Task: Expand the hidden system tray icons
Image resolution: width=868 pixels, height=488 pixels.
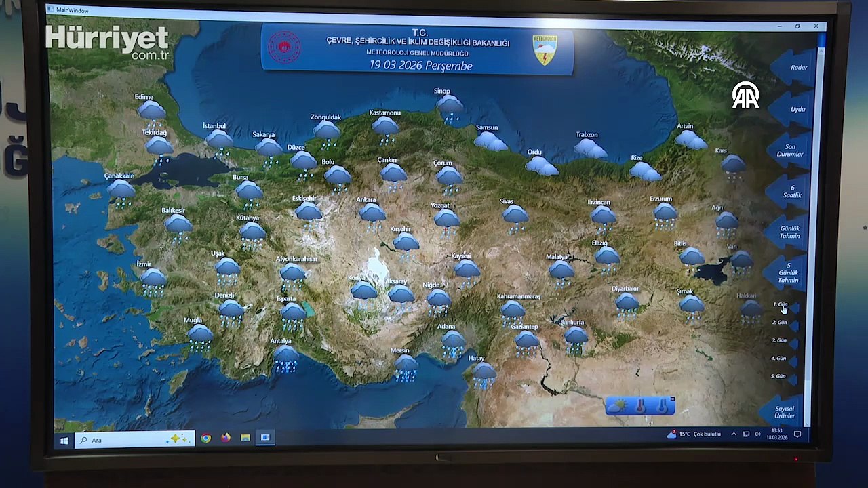Action: click(x=733, y=434)
